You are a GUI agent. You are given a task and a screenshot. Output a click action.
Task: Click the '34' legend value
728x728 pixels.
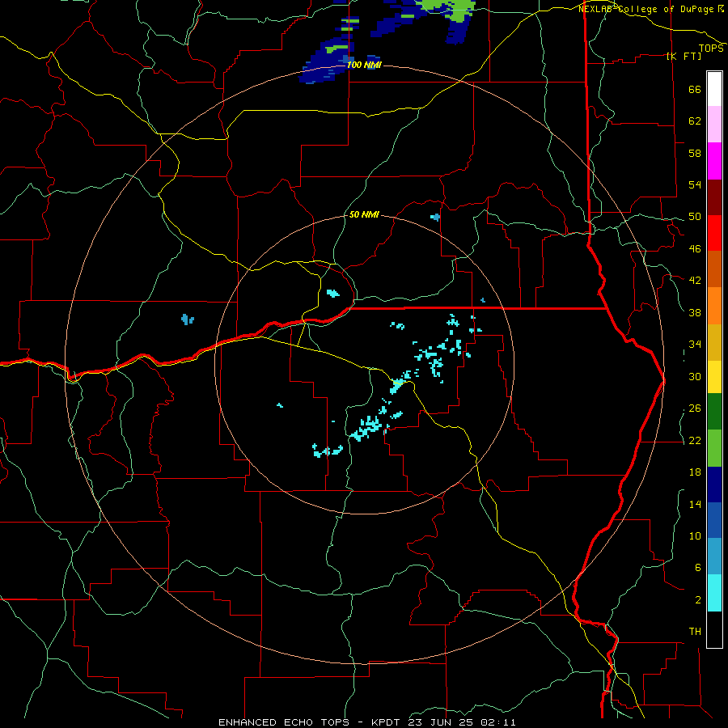tap(695, 345)
